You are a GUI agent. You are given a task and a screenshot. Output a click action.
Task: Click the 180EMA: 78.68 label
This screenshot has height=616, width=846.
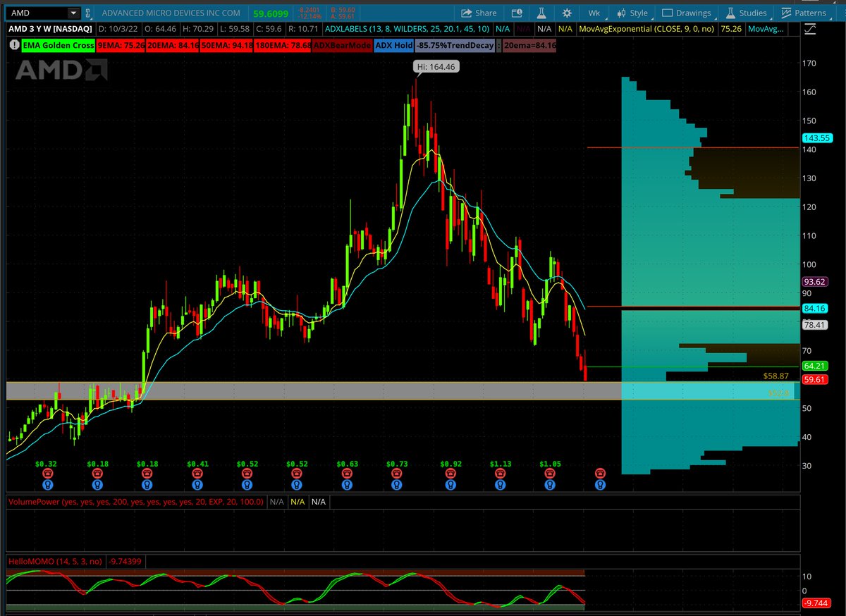coord(283,45)
